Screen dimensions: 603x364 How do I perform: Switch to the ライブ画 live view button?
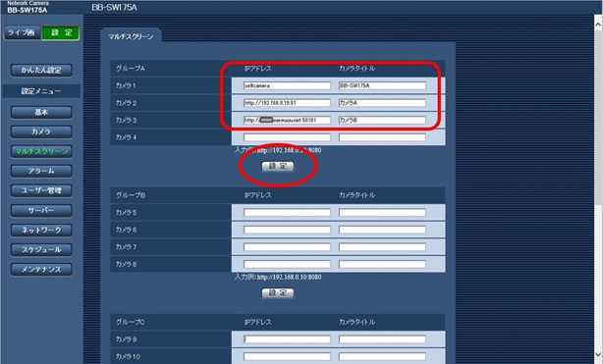point(22,32)
